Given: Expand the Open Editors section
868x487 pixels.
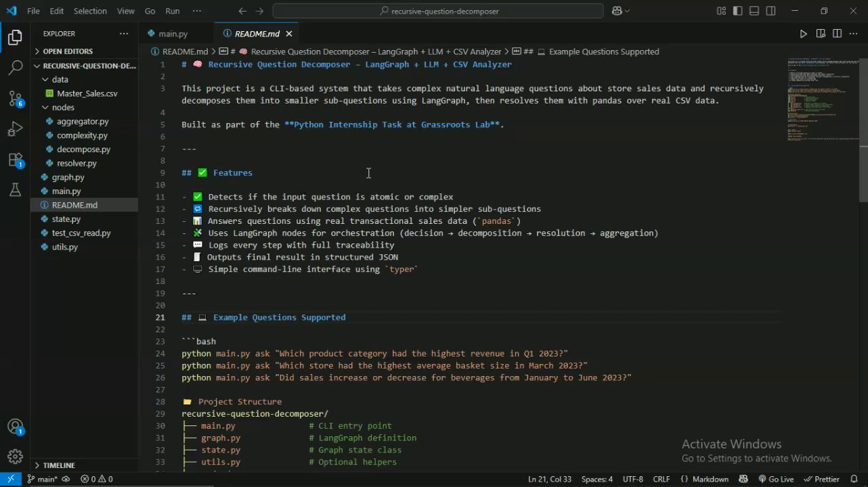Looking at the screenshot, I should coord(68,51).
